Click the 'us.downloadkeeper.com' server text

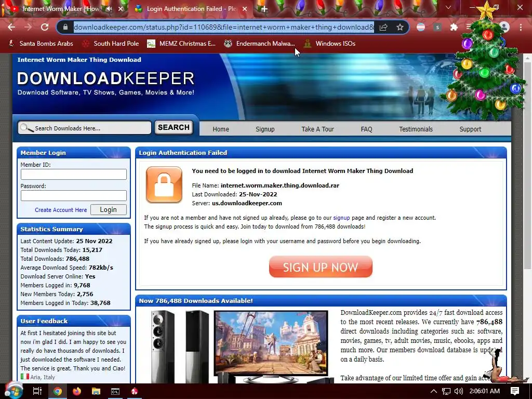247,203
